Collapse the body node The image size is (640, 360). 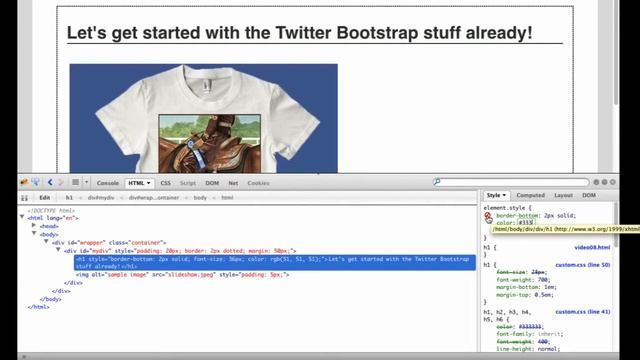coord(34,233)
